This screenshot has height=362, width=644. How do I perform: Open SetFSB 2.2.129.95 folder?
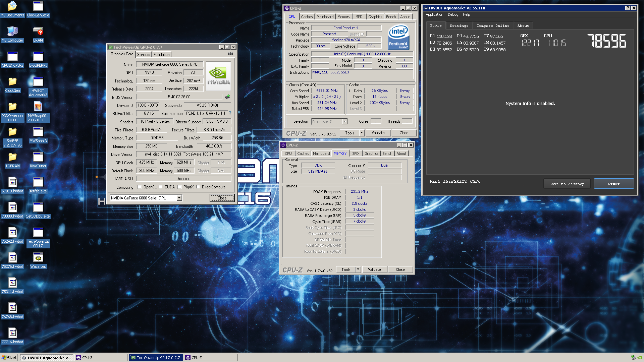12,137
